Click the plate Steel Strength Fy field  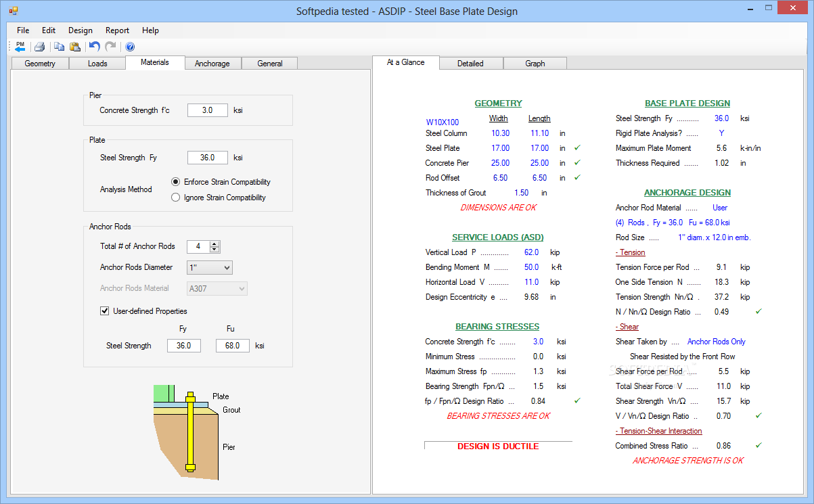208,158
